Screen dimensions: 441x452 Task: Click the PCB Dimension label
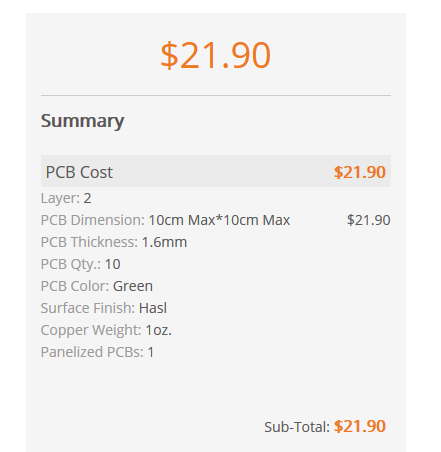click(x=93, y=220)
